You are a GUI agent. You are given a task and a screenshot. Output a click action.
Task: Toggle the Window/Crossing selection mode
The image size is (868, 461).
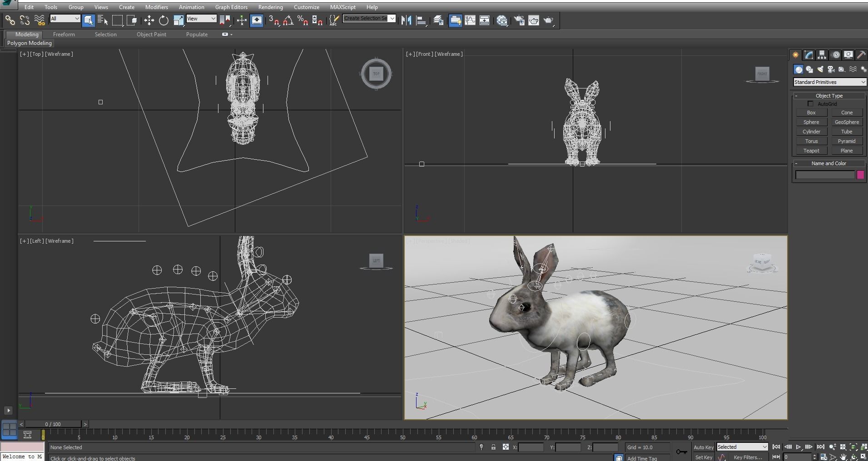(x=132, y=20)
